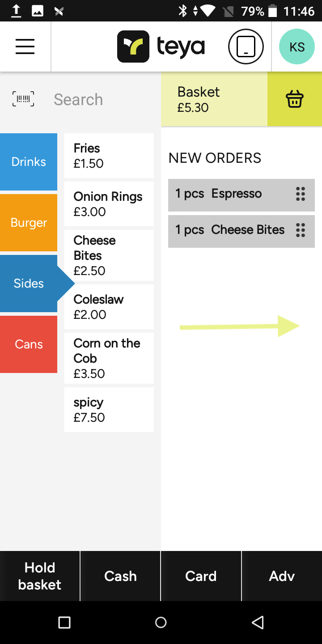Open the Adv payment options

point(282,576)
